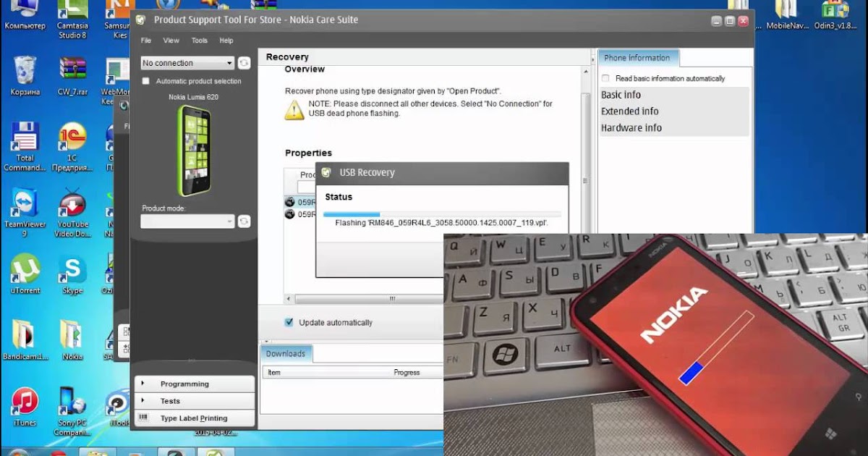Open the Tools menu
Image resolution: width=868 pixels, height=456 pixels.
(199, 41)
